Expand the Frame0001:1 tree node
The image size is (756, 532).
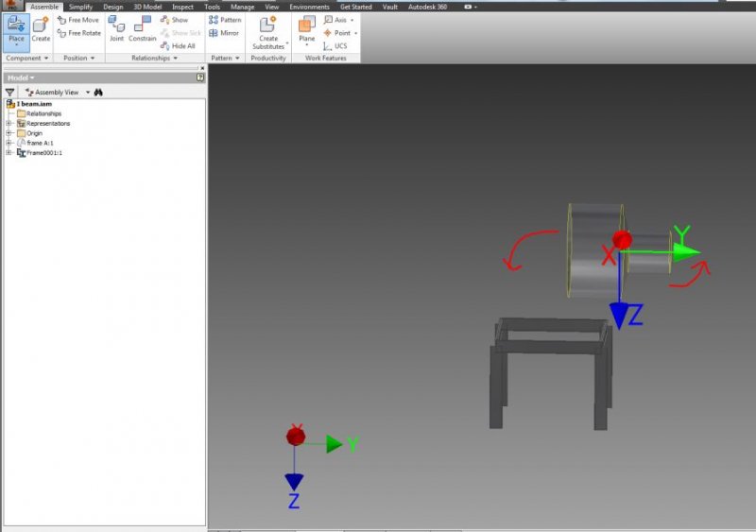click(x=9, y=152)
